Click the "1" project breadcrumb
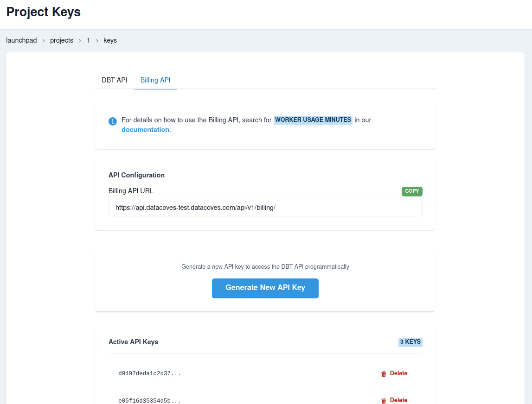The width and height of the screenshot is (532, 404). click(x=88, y=40)
